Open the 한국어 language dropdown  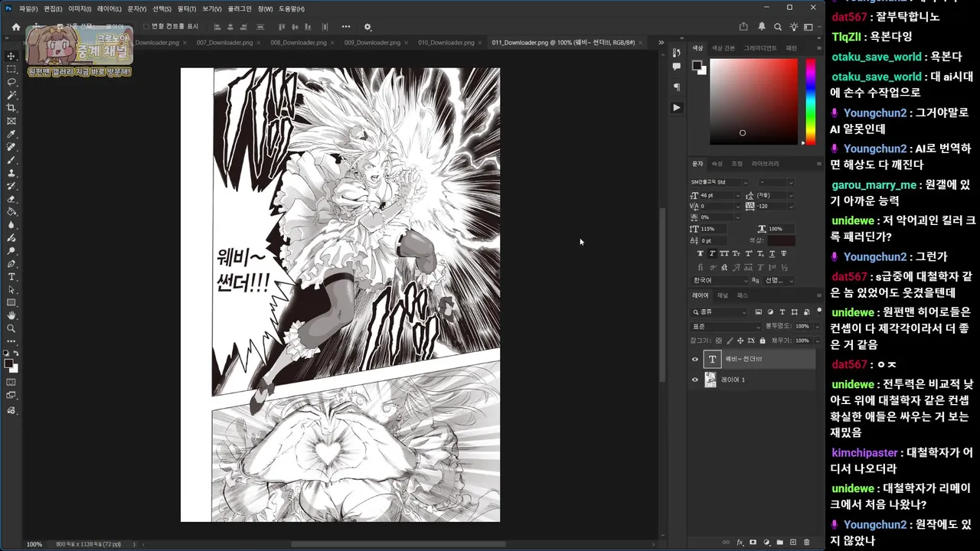pos(719,280)
